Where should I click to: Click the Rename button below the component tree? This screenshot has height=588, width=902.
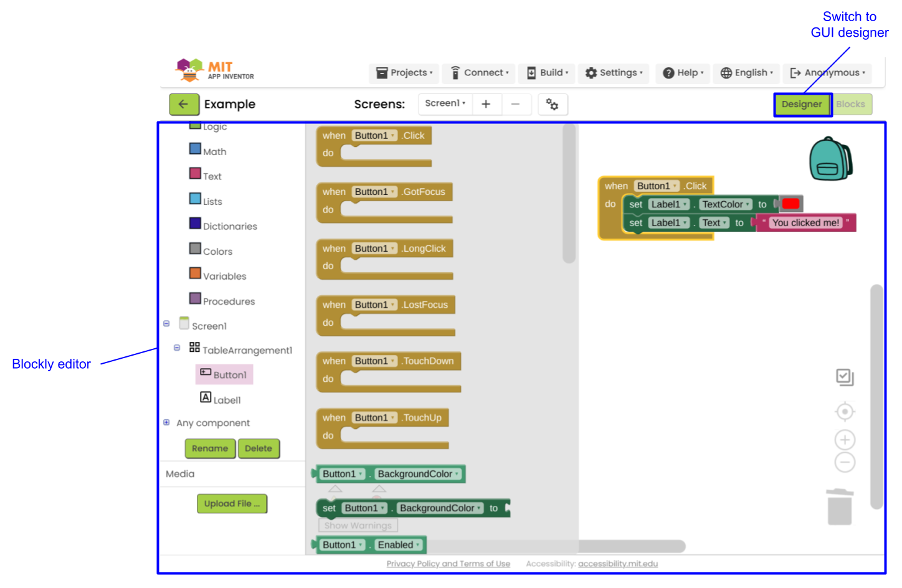[210, 448]
